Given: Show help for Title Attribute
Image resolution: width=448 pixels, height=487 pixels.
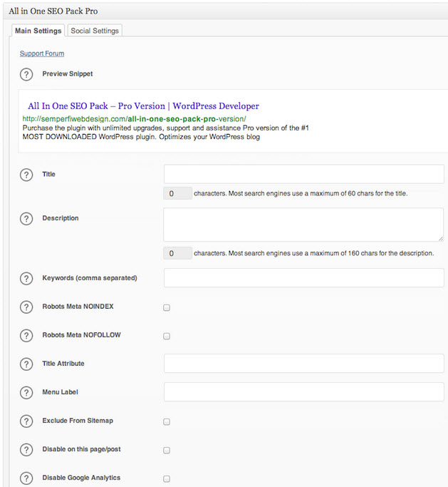Looking at the screenshot, I should click(26, 364).
